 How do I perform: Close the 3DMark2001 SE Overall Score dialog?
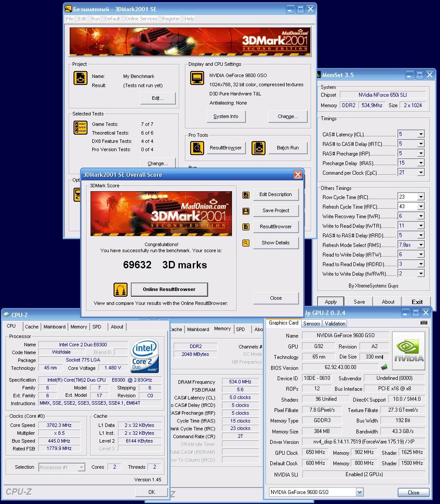click(x=298, y=175)
